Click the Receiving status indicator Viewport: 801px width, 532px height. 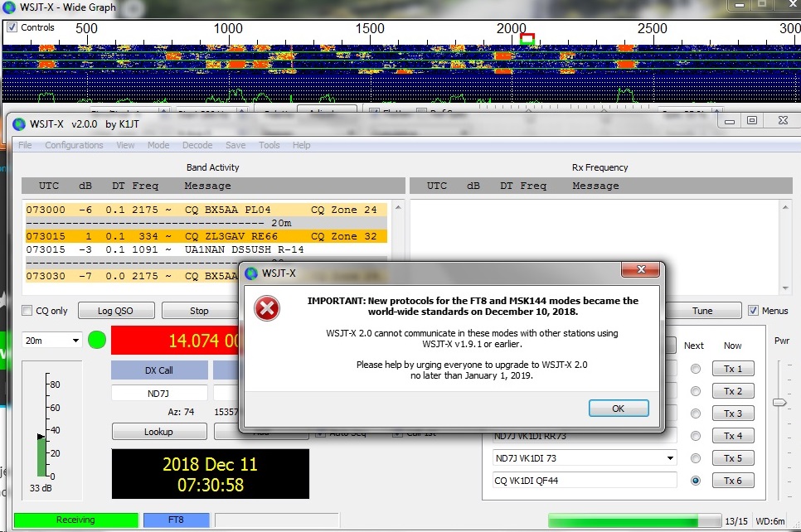coord(75,520)
